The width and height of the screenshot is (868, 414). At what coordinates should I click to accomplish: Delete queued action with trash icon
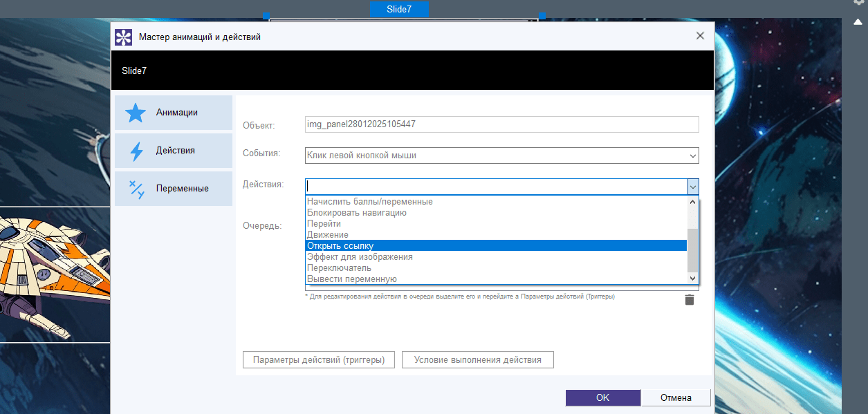(689, 299)
